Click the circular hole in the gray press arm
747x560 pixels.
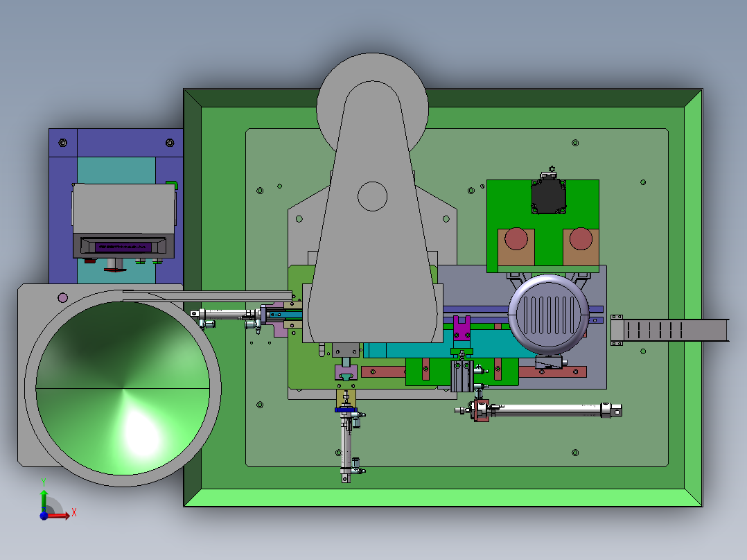pos(373,196)
